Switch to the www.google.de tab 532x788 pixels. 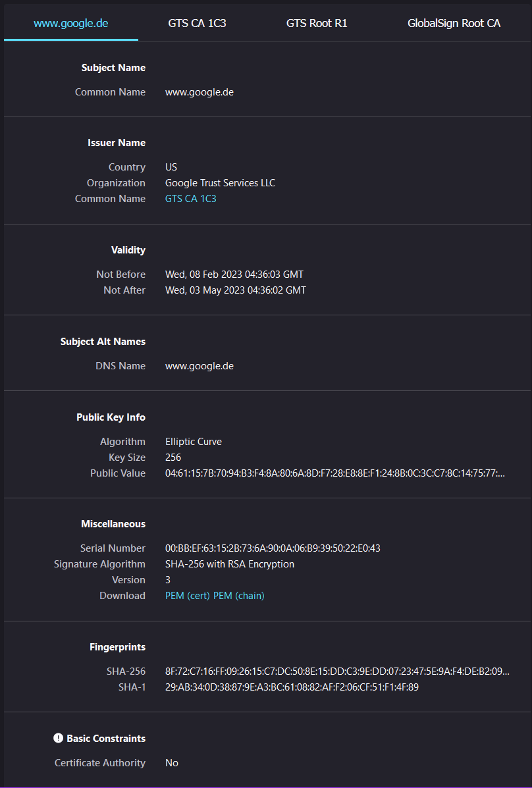pos(71,23)
